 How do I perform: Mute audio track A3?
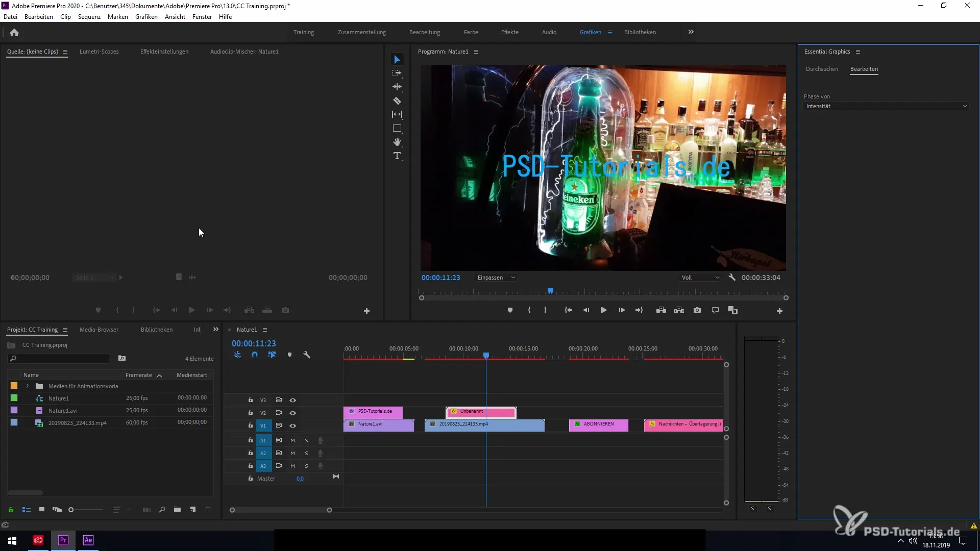pos(292,466)
